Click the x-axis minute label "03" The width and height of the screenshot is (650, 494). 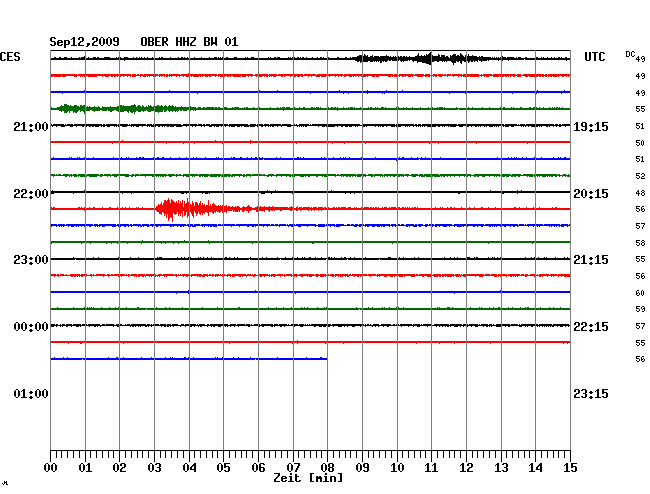(154, 468)
